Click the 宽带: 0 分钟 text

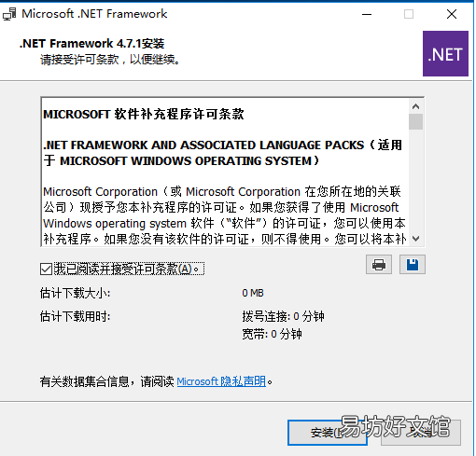(272, 334)
